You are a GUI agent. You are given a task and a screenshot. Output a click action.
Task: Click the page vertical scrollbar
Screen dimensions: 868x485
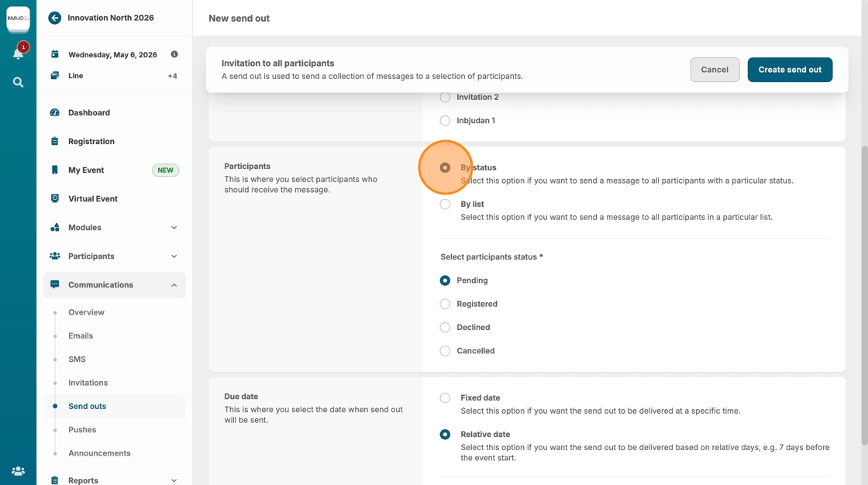coord(864,294)
